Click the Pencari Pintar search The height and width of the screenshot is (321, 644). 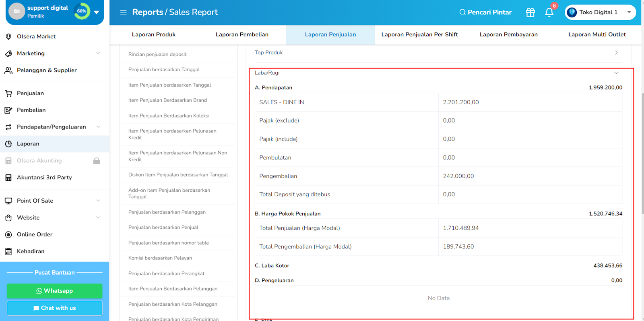coord(485,12)
